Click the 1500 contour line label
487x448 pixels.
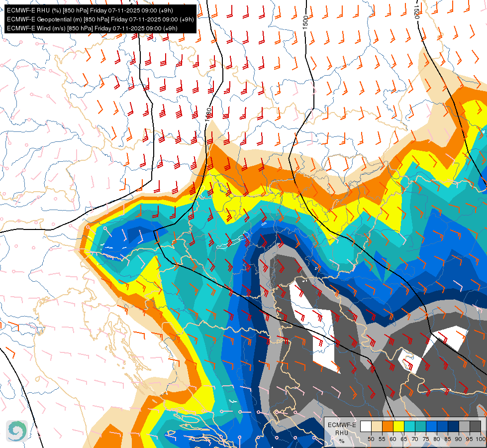click(305, 22)
